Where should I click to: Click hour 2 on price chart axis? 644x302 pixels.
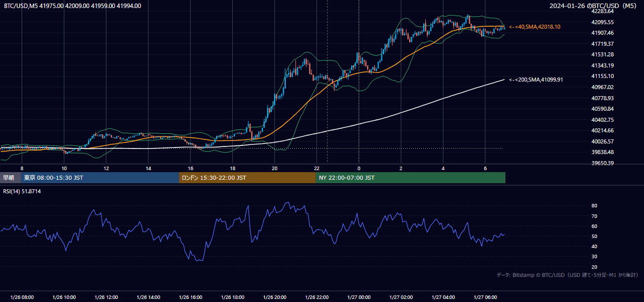[401, 168]
